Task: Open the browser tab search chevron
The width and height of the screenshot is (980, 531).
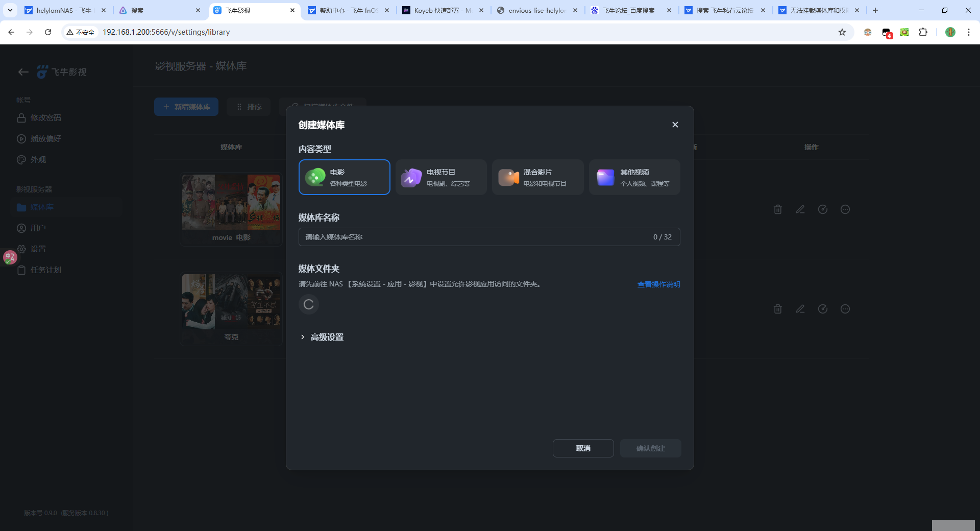Action: 9,10
